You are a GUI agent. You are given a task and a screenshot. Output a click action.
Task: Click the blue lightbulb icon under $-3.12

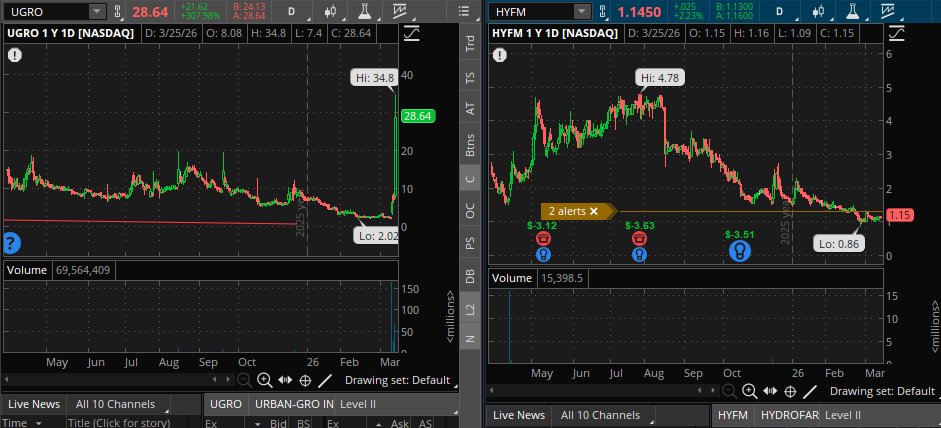pos(543,255)
